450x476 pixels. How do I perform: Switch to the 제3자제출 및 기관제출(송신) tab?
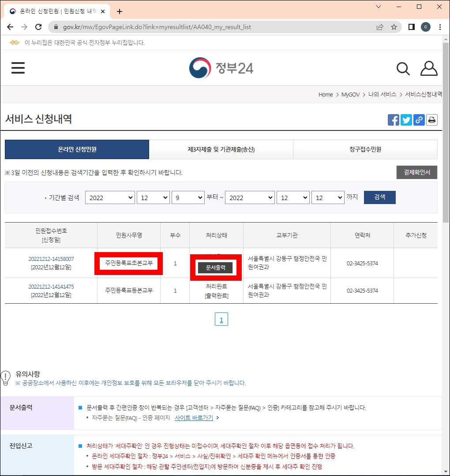221,149
